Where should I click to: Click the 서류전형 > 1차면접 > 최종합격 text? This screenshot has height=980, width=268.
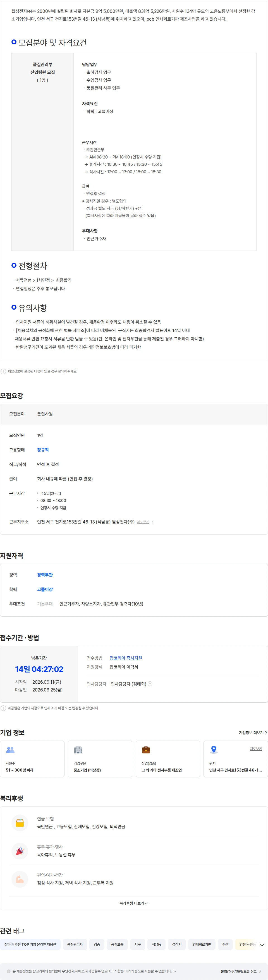click(43, 280)
